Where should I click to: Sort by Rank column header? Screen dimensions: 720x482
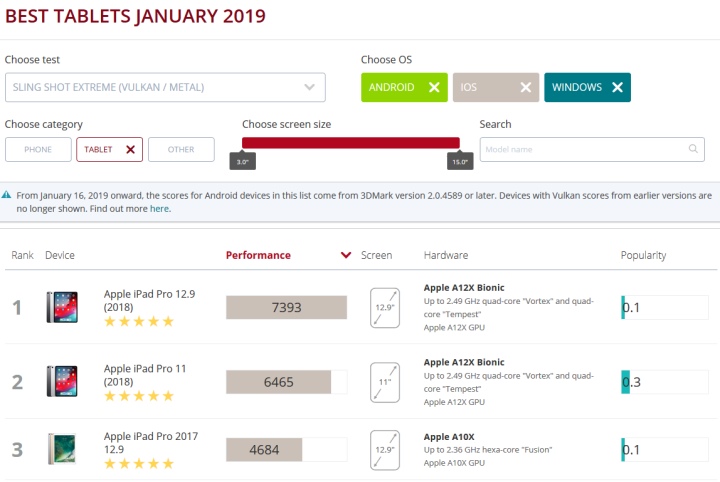pyautogui.click(x=22, y=255)
